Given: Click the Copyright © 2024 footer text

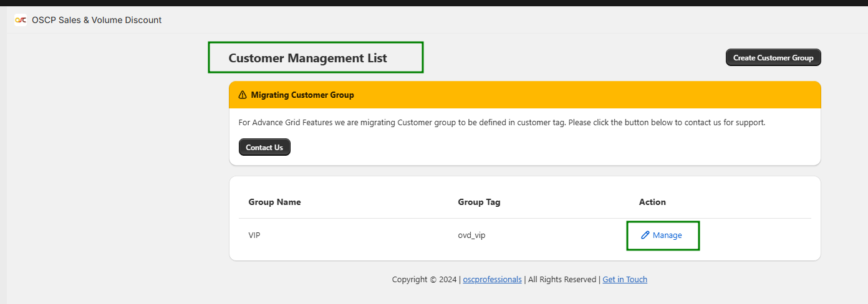Looking at the screenshot, I should click(424, 280).
